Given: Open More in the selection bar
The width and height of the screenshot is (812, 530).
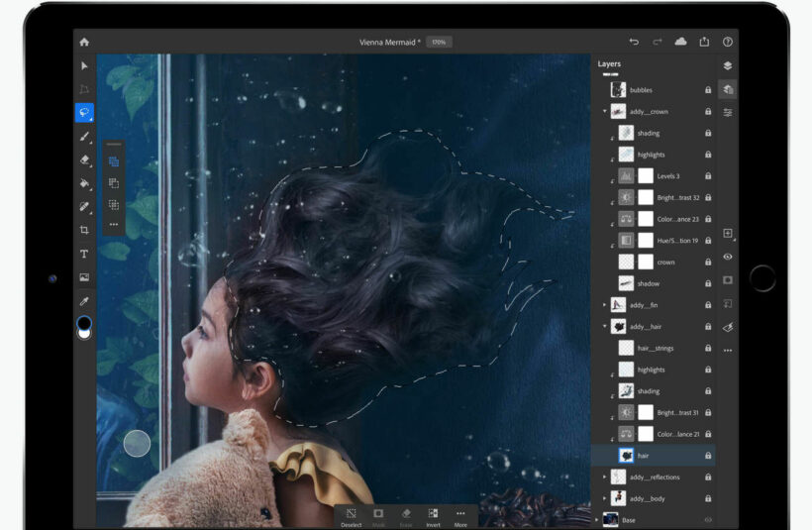Looking at the screenshot, I should pyautogui.click(x=460, y=517).
